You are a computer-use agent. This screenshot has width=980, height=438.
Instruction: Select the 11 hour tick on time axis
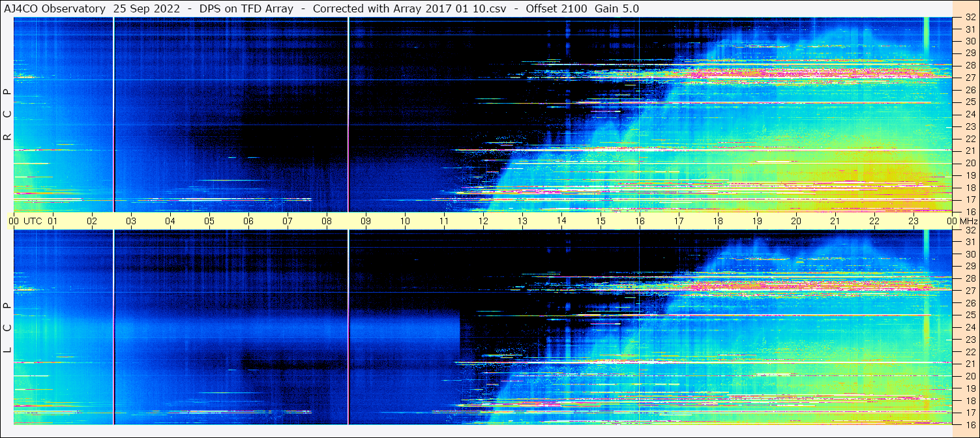444,221
